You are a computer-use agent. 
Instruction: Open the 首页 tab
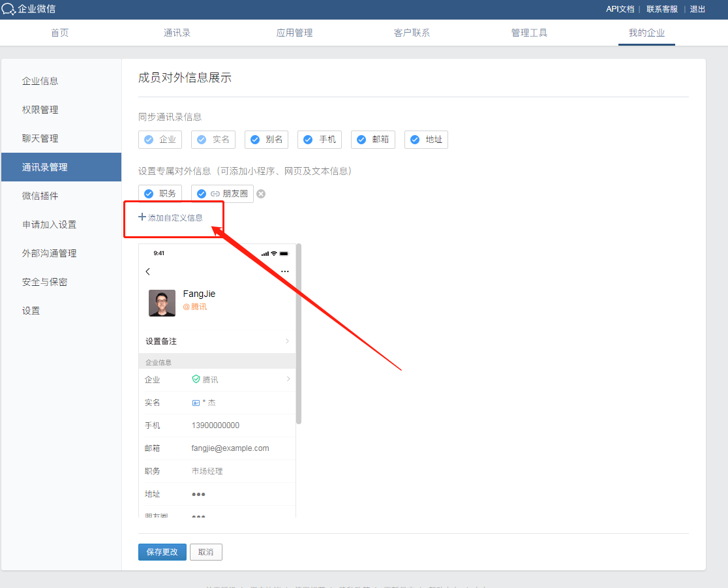59,33
